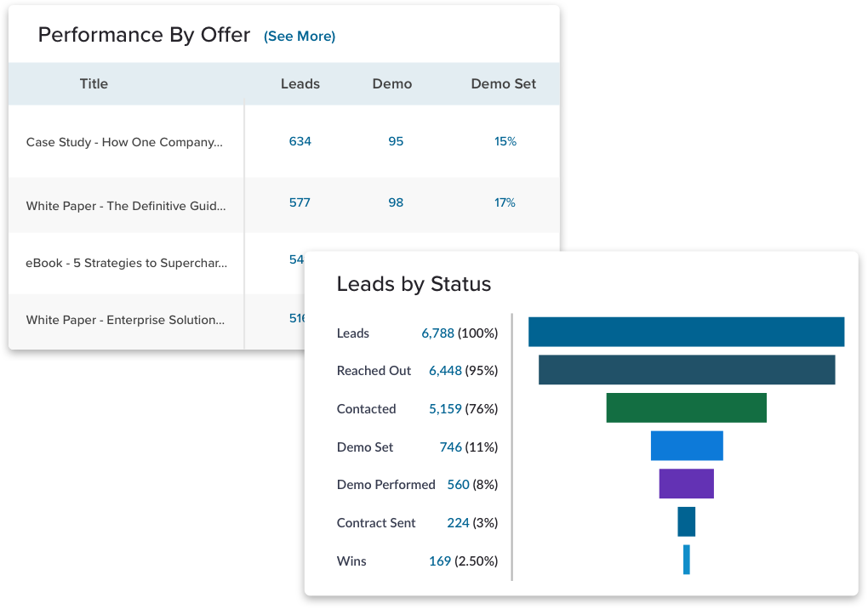Viewport: 868px width, 609px height.
Task: Click the 17% conversion for the Definitive Guide
Action: point(505,202)
